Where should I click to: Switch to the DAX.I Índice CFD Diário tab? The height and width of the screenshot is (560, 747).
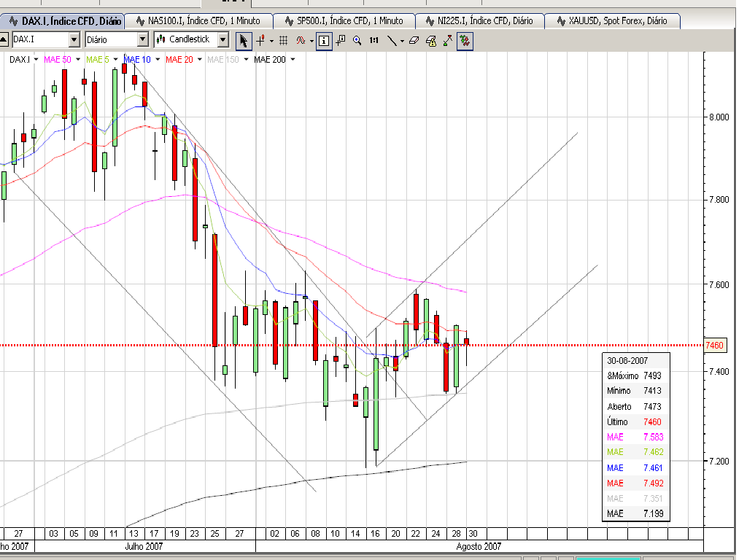click(63, 21)
